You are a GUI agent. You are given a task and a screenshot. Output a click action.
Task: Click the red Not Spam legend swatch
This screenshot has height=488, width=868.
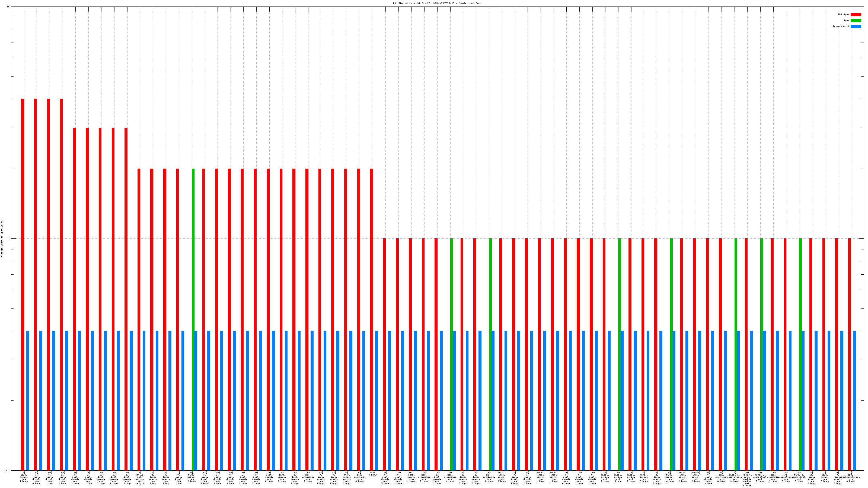click(856, 14)
